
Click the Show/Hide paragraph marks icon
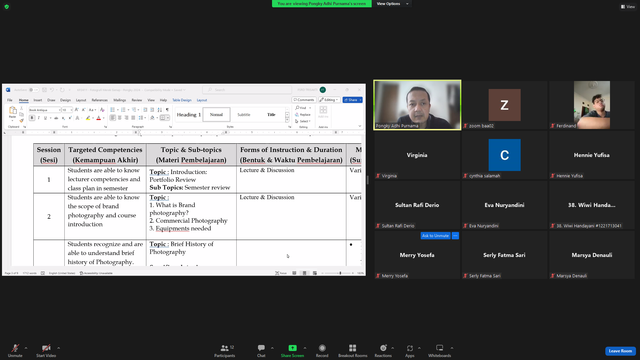167,109
